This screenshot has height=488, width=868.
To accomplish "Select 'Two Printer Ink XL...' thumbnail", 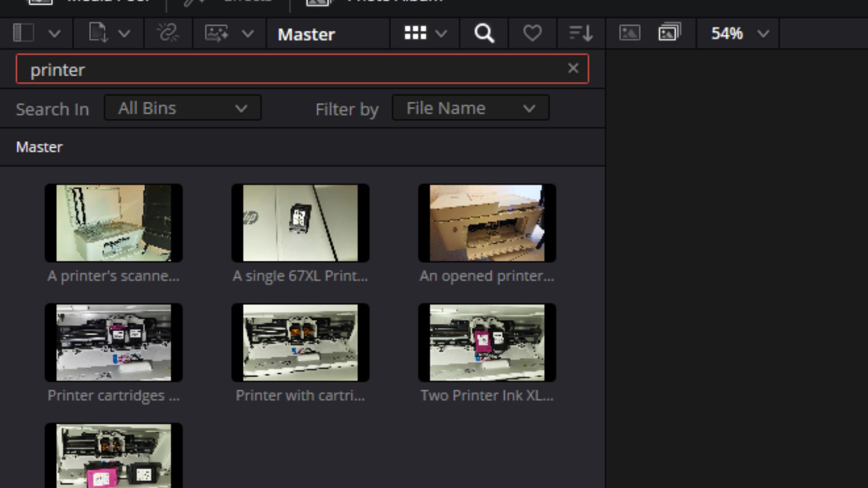I will tap(487, 343).
